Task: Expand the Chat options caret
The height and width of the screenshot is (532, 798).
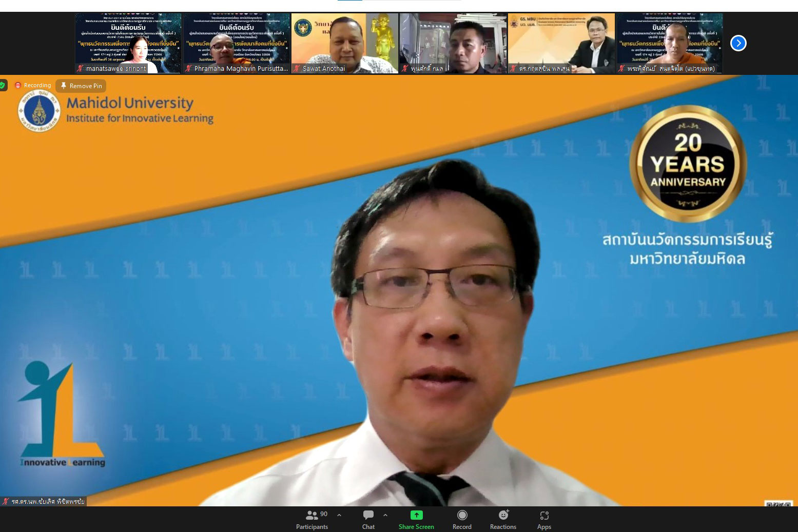Action: click(385, 515)
